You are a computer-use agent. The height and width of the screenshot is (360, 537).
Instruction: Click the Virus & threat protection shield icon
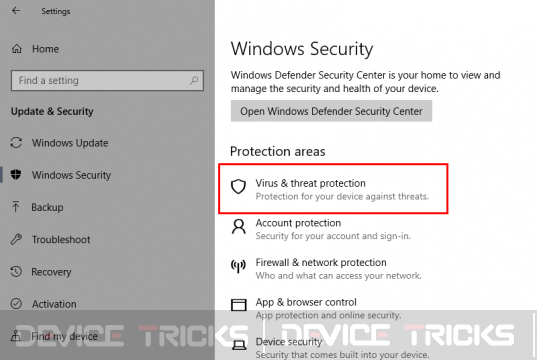click(238, 187)
